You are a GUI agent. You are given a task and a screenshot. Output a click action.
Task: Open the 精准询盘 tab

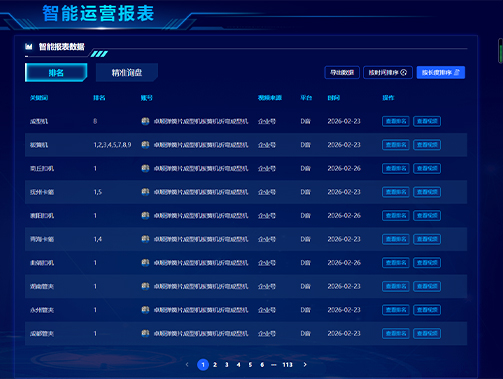click(x=127, y=72)
